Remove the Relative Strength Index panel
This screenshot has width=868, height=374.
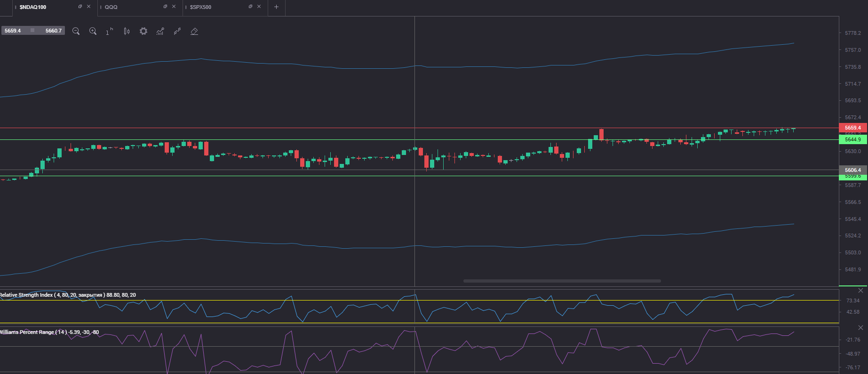[860, 290]
